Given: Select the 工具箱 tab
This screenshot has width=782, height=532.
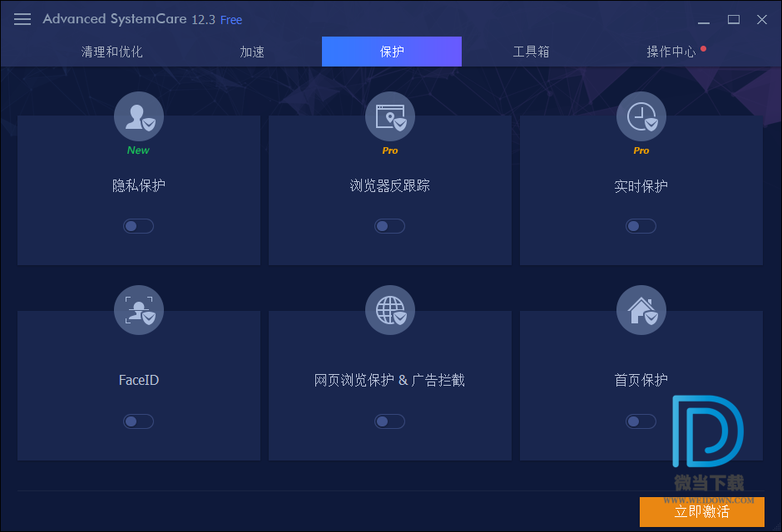Looking at the screenshot, I should 531,52.
